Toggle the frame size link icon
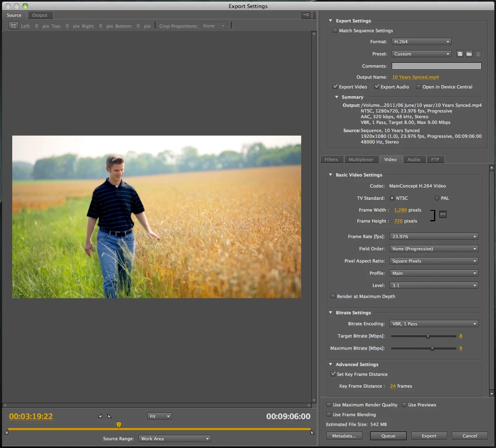This screenshot has width=496, height=448. pyautogui.click(x=443, y=214)
